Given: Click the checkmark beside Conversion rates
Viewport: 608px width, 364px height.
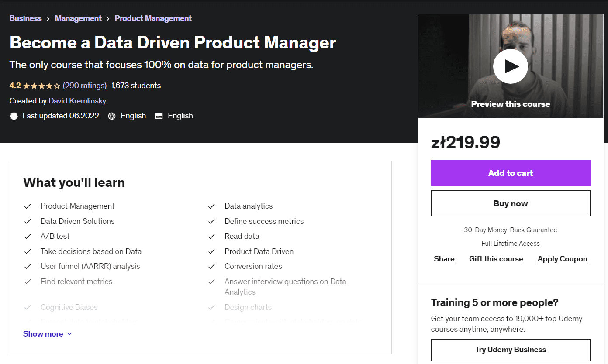Looking at the screenshot, I should tap(211, 267).
